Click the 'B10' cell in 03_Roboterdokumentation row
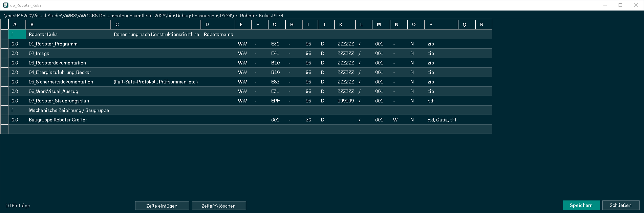This screenshot has height=213, width=644. (277, 63)
